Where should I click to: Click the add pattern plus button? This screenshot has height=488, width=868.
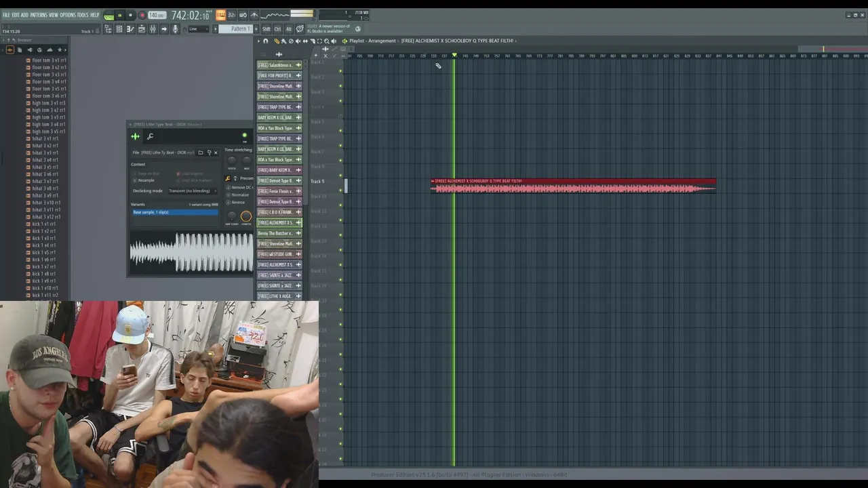coord(256,29)
